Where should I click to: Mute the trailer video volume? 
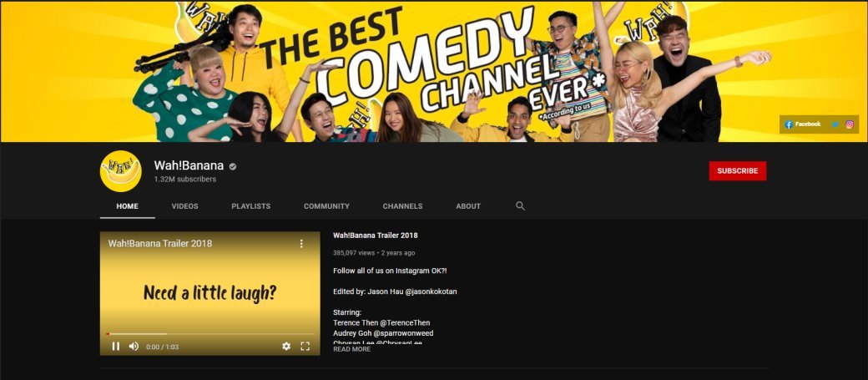coord(134,347)
